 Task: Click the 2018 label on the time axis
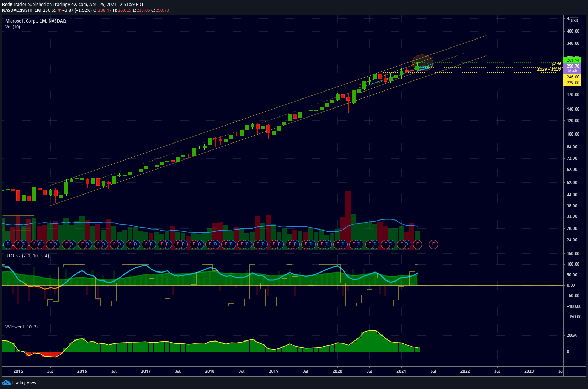(210, 371)
